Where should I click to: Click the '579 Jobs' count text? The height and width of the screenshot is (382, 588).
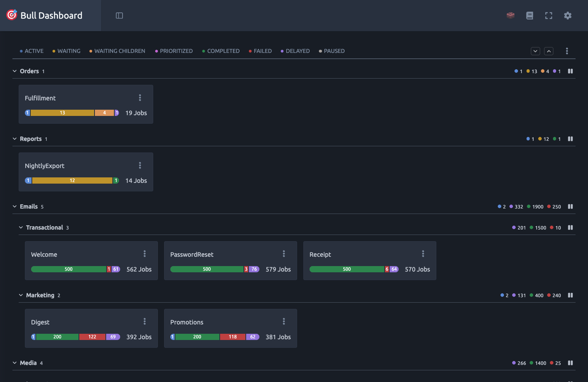(x=278, y=269)
